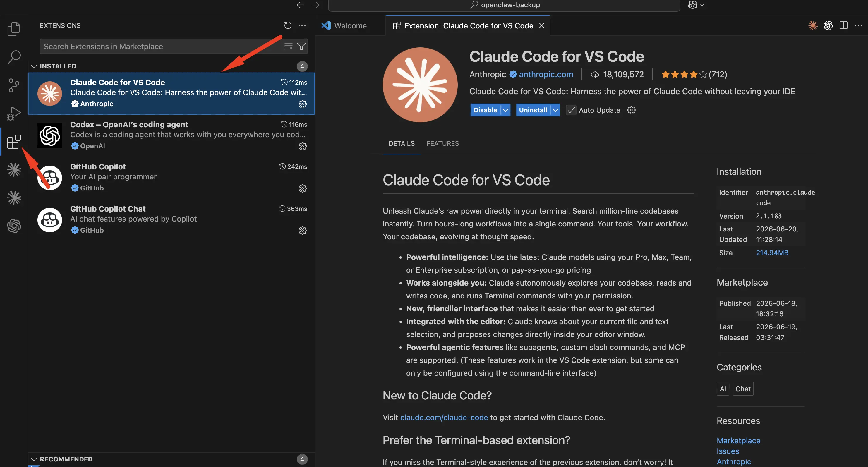Click the AI category tag
Viewport: 868px width, 467px height.
coord(723,389)
